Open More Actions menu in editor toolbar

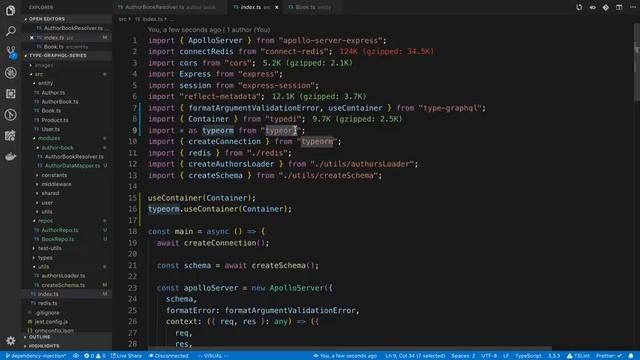click(x=632, y=7)
